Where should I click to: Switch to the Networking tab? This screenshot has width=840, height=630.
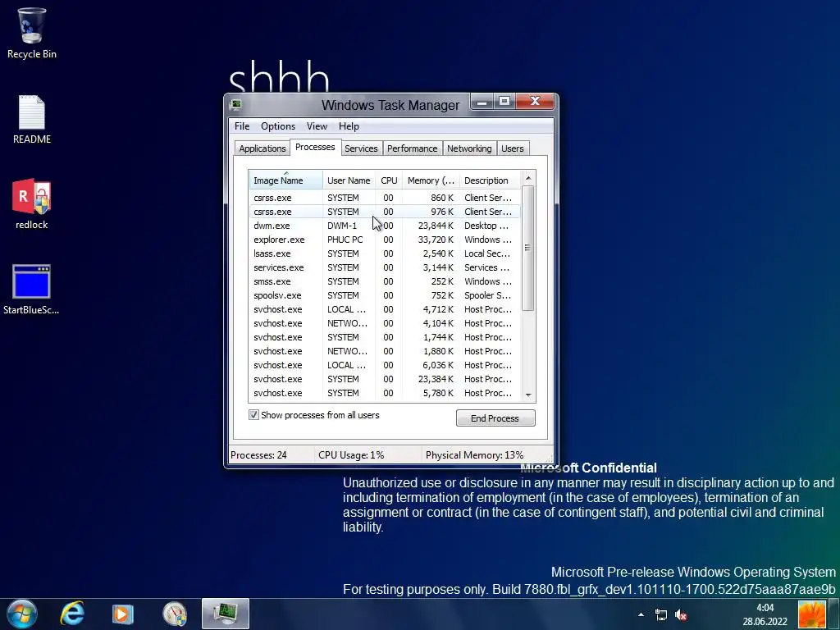click(469, 148)
